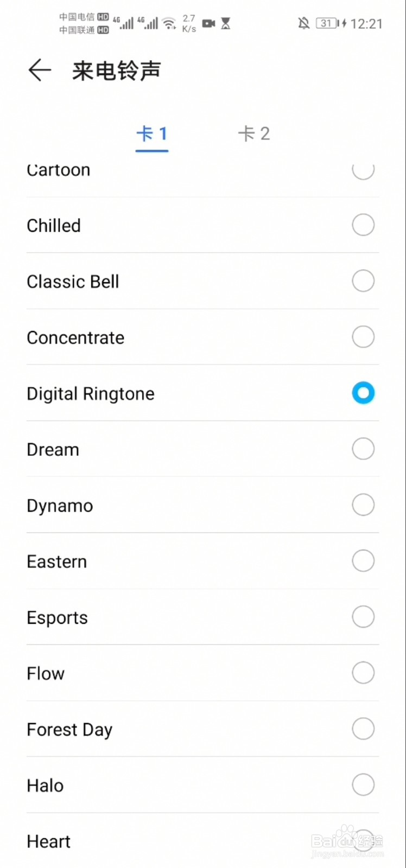
Task: Tap the back arrow icon
Action: pos(40,71)
